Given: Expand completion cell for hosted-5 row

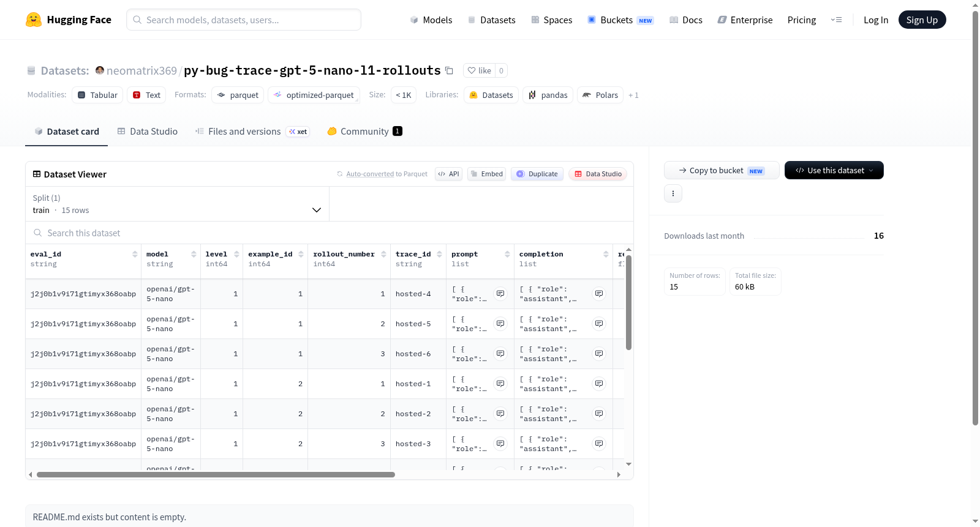Looking at the screenshot, I should (599, 324).
